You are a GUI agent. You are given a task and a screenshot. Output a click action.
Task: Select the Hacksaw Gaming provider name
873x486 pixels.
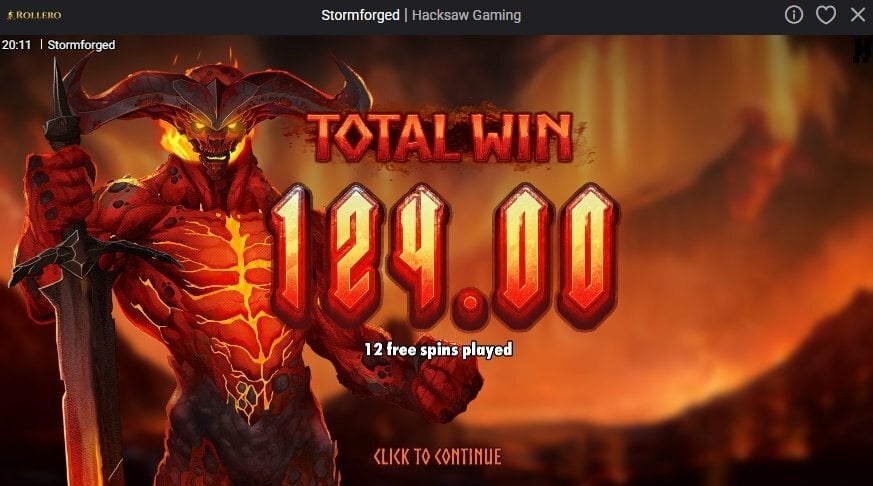[x=467, y=15]
